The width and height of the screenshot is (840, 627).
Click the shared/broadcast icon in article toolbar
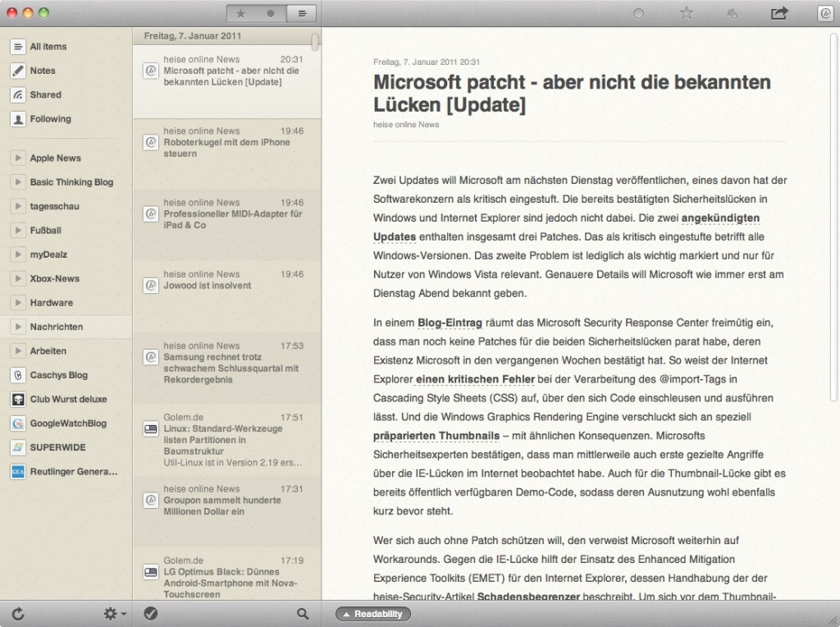pyautogui.click(x=733, y=14)
